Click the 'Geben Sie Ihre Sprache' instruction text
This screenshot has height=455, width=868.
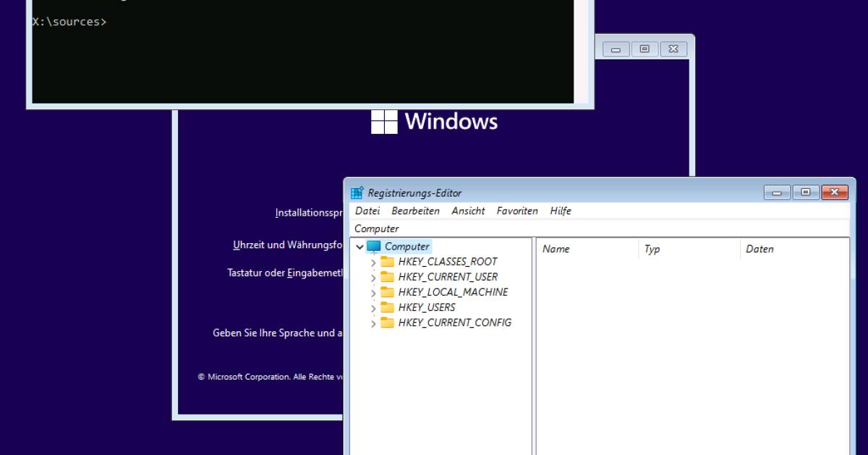[x=278, y=333]
